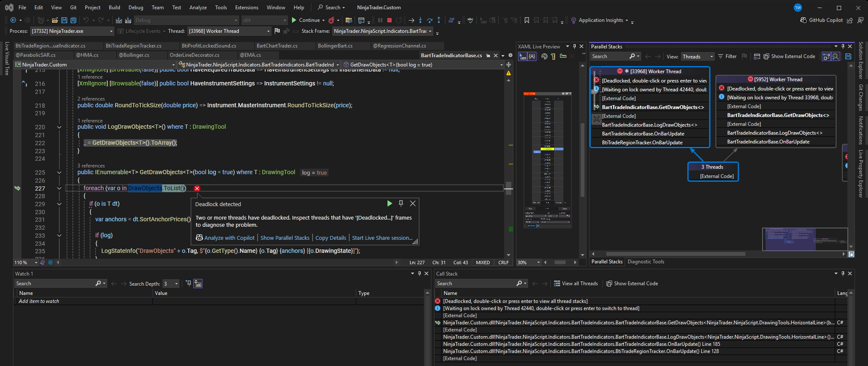Toggle Filter in Parallel Stacks
Image resolution: width=868 pixels, height=366 pixels.
tap(727, 56)
